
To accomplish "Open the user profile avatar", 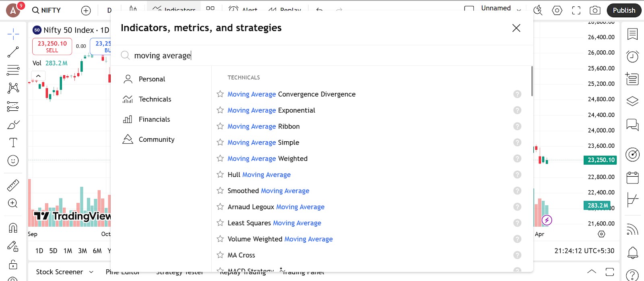I will click(x=13, y=10).
